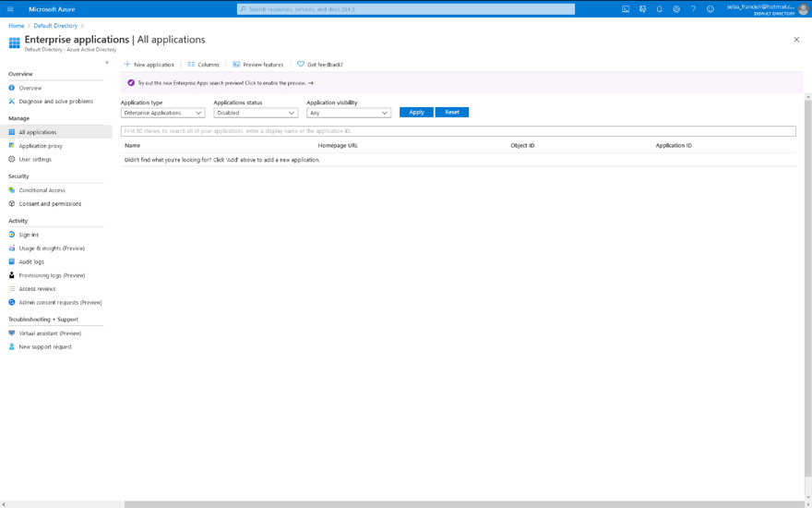Launch Cloud Shell from the top bar
812x508 pixels.
[626, 9]
